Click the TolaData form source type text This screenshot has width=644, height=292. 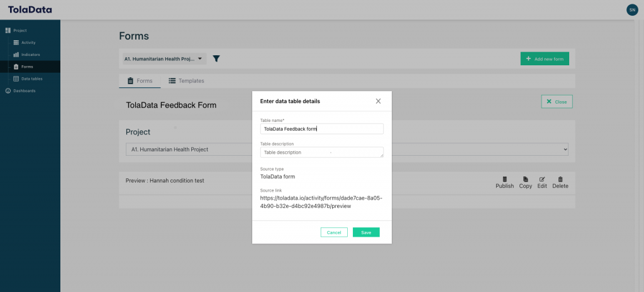tap(277, 176)
